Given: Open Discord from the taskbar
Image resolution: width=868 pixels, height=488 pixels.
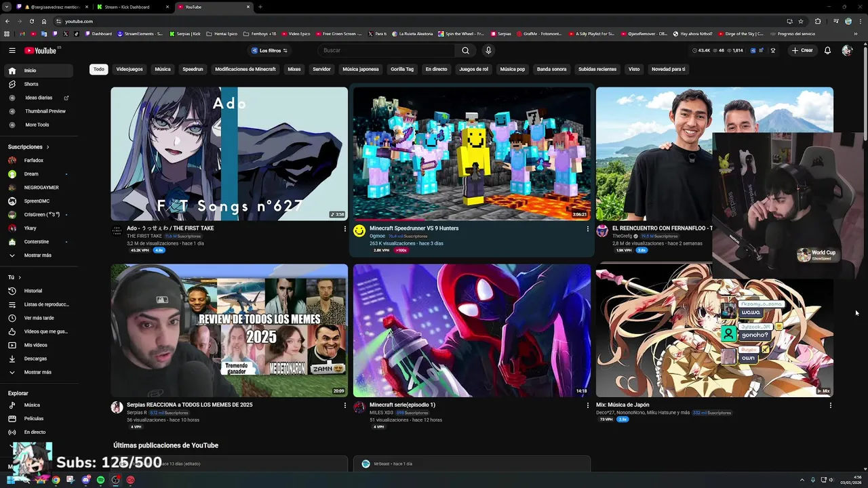Looking at the screenshot, I should point(85,480).
